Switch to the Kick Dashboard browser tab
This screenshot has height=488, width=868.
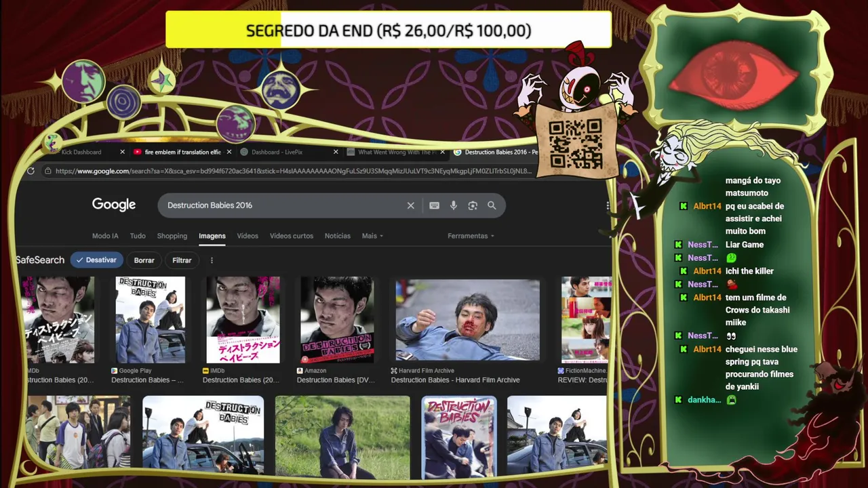coord(81,152)
